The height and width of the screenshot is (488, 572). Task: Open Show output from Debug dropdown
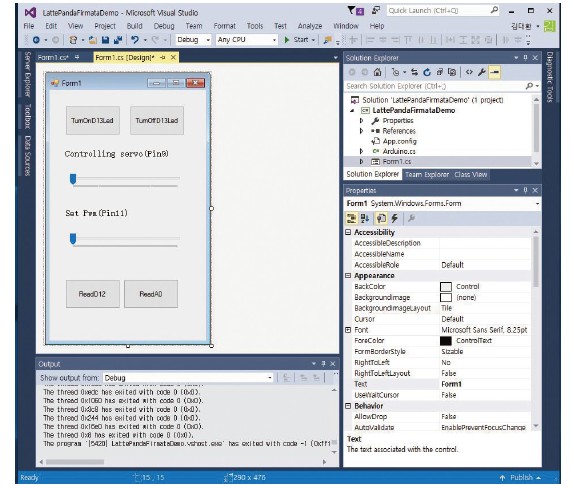[270, 378]
